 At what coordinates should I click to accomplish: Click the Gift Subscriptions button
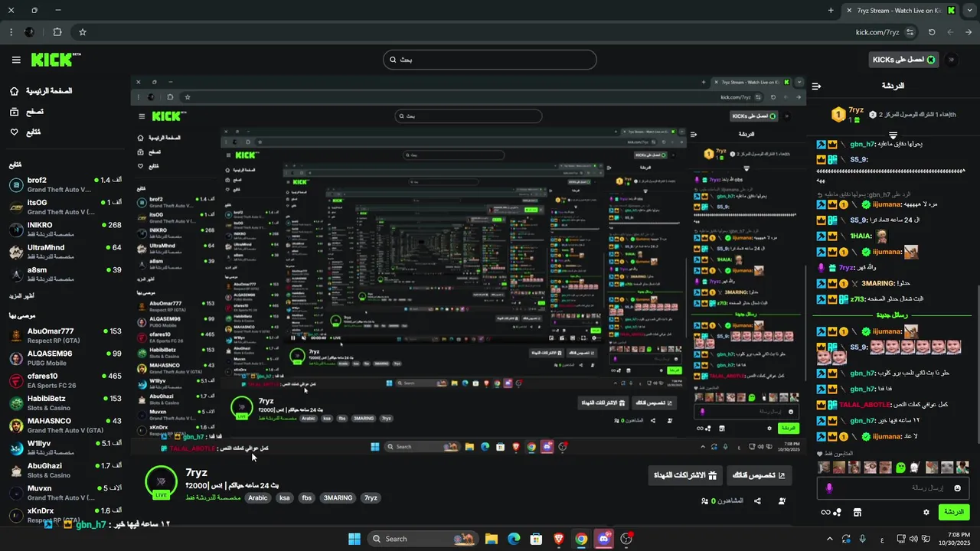click(x=684, y=475)
